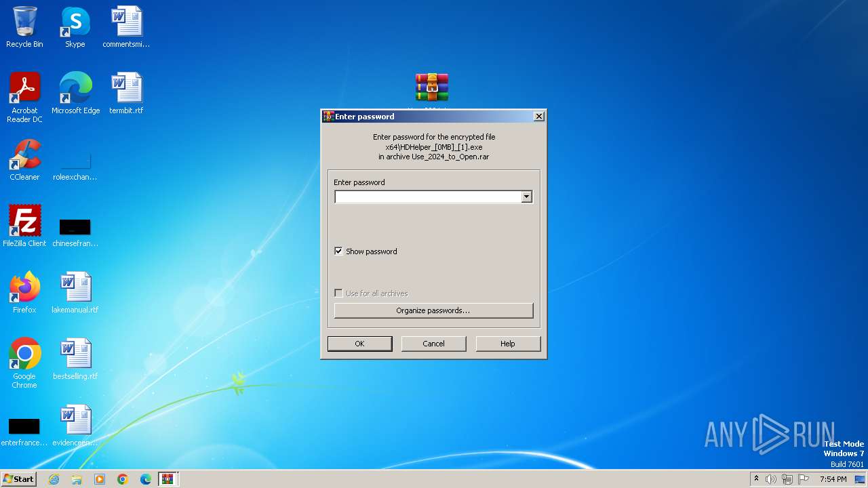
Task: Confirm the password with OK
Action: 359,344
